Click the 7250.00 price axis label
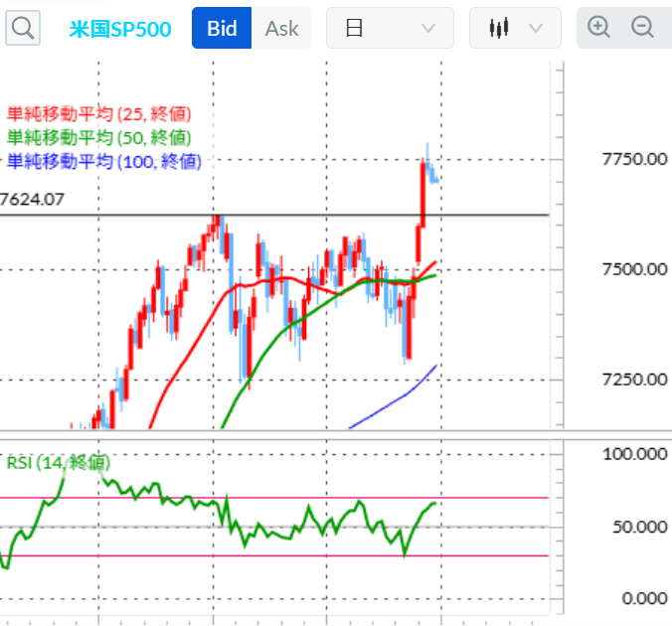Screen dimensions: 672x626 click(634, 380)
